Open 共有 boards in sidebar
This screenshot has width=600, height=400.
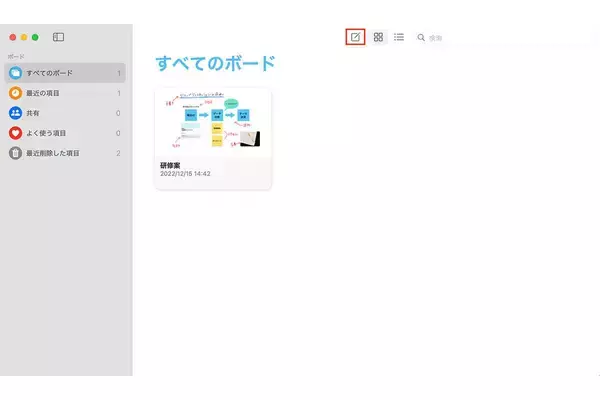point(65,113)
